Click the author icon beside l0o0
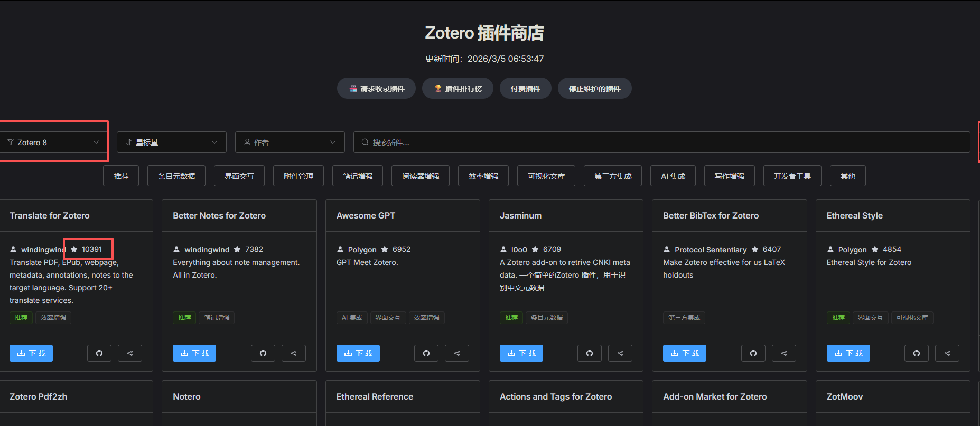The width and height of the screenshot is (980, 426). click(x=503, y=249)
